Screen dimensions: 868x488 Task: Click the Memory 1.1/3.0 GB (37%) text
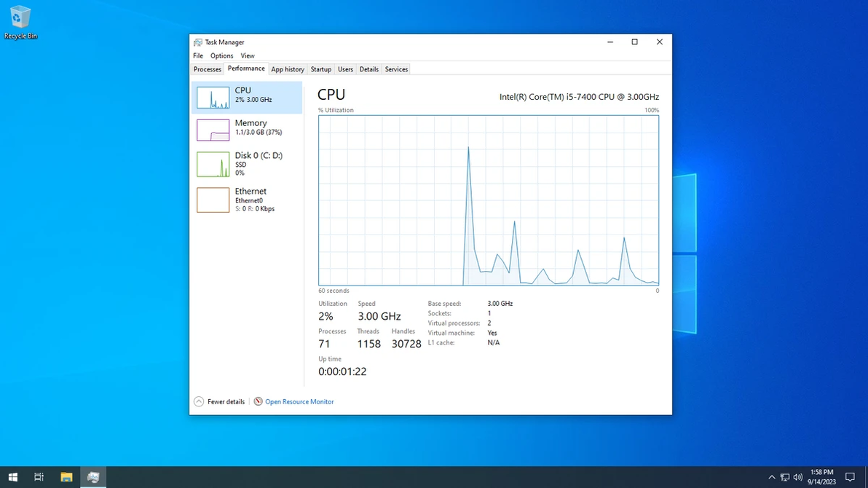click(x=259, y=133)
